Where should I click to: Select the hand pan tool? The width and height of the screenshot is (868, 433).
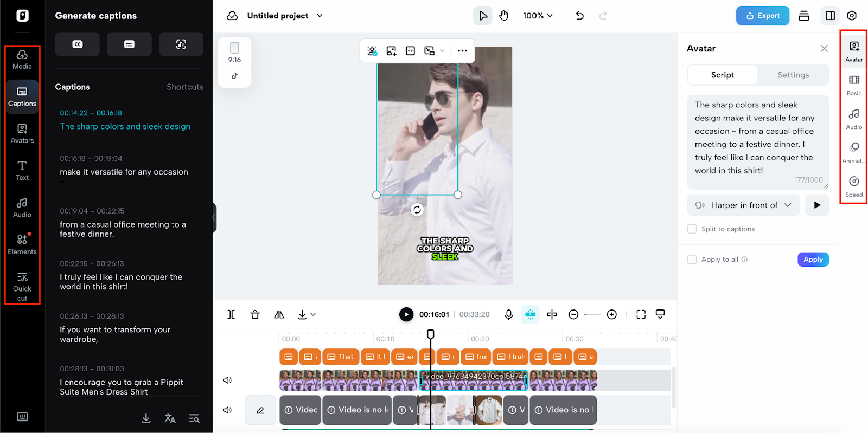point(504,16)
